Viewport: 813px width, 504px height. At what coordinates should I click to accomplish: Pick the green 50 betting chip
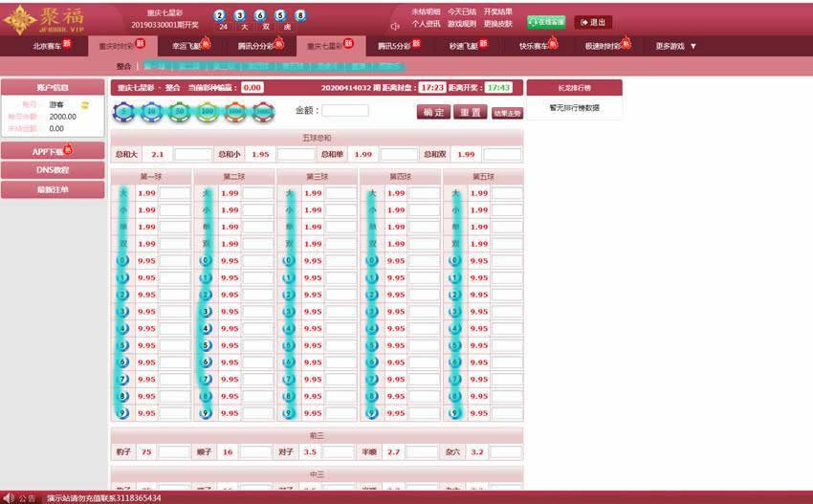(x=179, y=111)
